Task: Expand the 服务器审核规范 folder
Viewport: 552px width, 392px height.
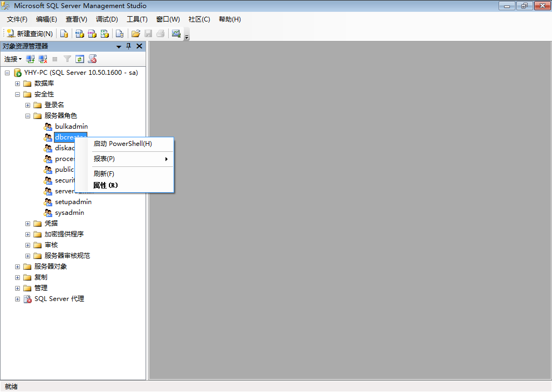Action: (x=28, y=256)
